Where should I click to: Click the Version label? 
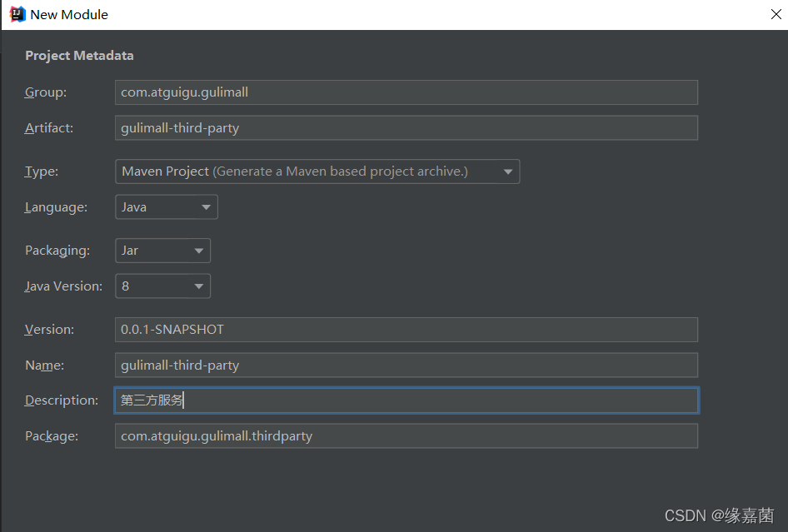(x=49, y=330)
